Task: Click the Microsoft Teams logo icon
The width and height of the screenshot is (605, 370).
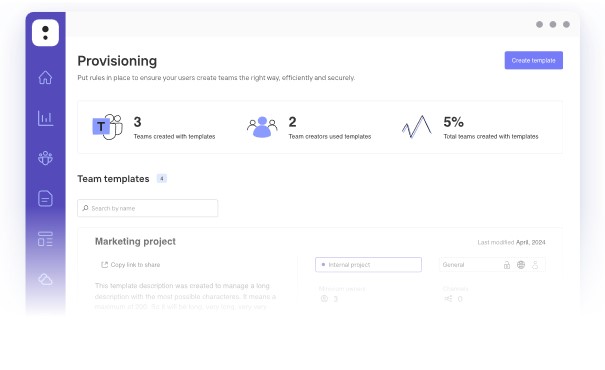Action: (108, 127)
